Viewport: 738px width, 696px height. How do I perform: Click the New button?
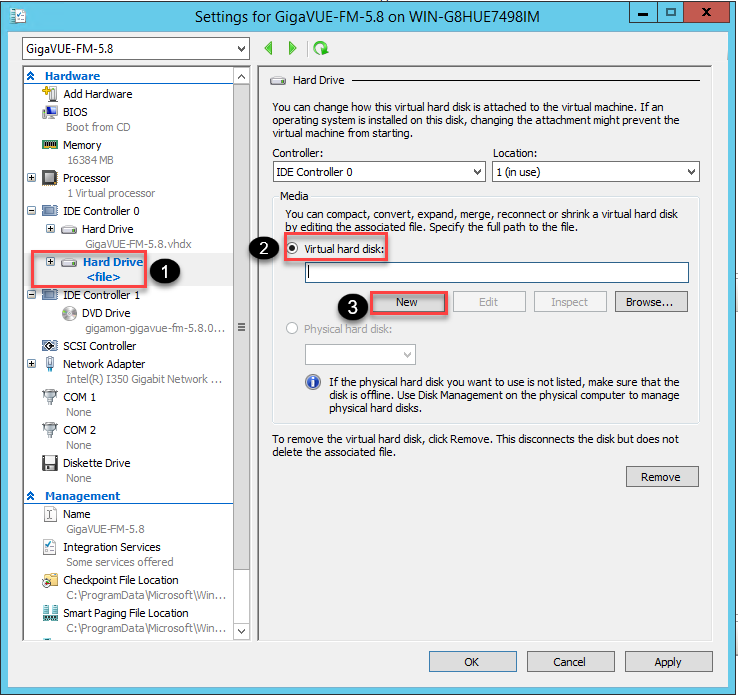click(407, 302)
